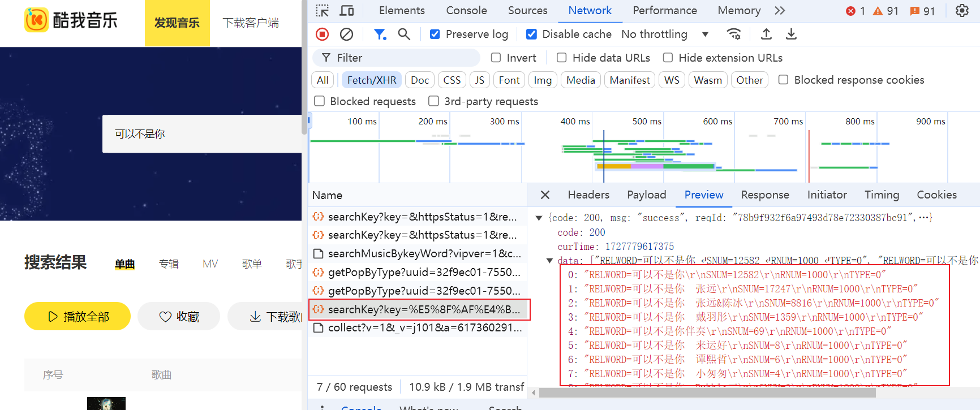The height and width of the screenshot is (410, 980).
Task: Open DevTools settings gear
Action: [x=962, y=11]
